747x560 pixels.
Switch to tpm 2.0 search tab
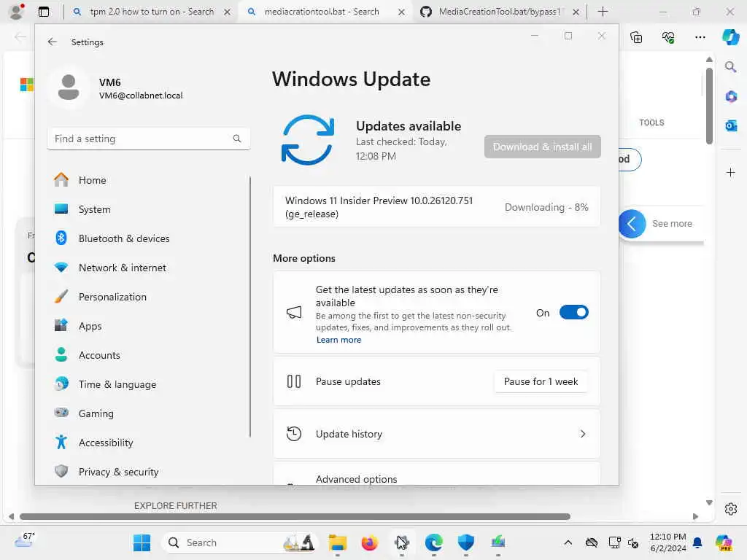tap(152, 12)
